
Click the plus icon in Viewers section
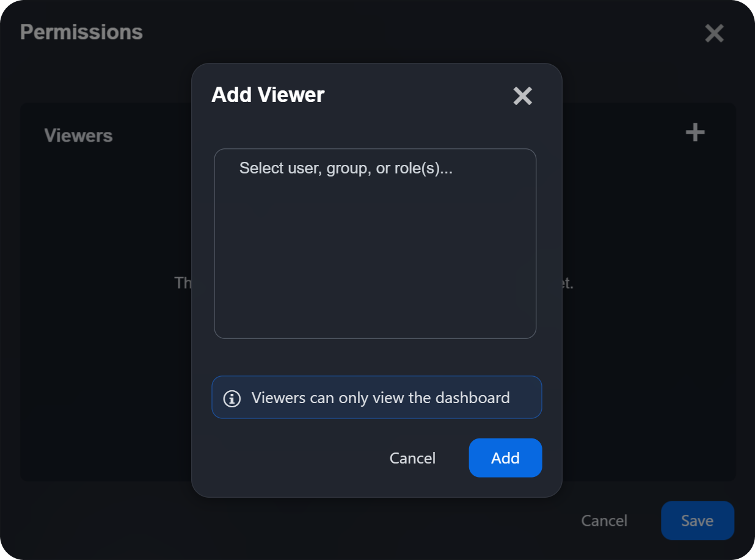[695, 132]
